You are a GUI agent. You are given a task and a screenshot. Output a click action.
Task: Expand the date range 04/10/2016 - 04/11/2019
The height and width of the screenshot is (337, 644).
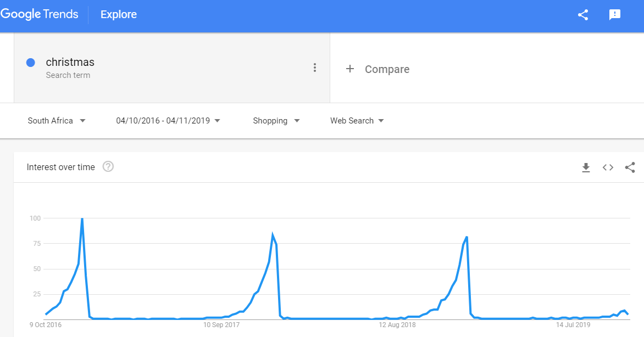click(x=168, y=121)
